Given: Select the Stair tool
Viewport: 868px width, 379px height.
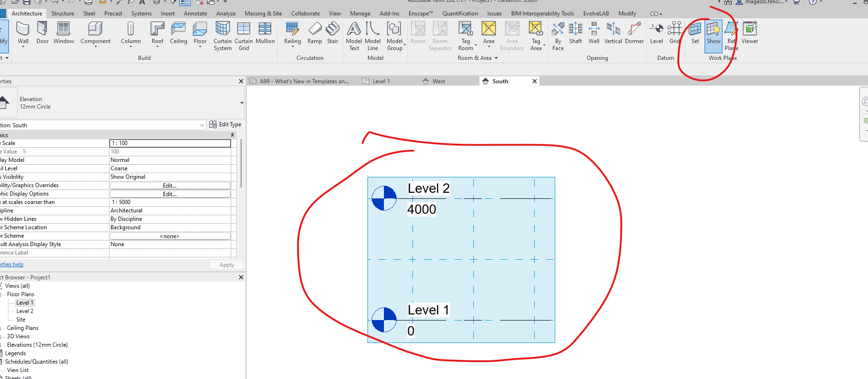Looking at the screenshot, I should [332, 33].
